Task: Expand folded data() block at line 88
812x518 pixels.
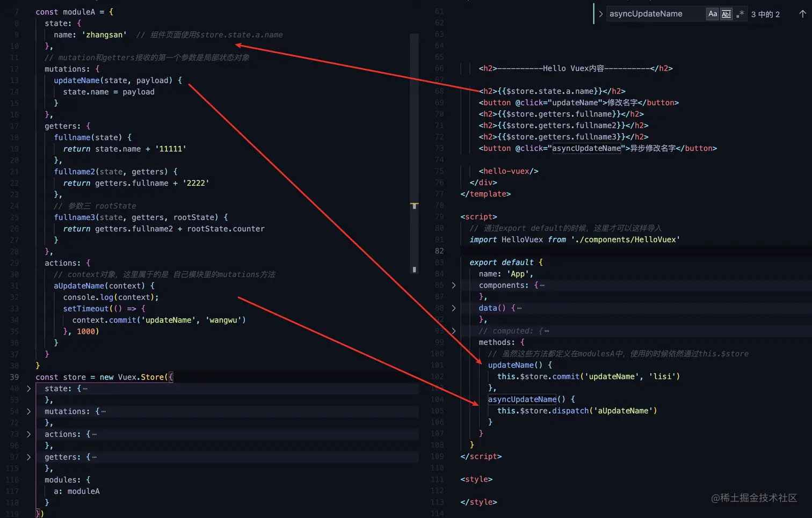Action: click(x=454, y=308)
